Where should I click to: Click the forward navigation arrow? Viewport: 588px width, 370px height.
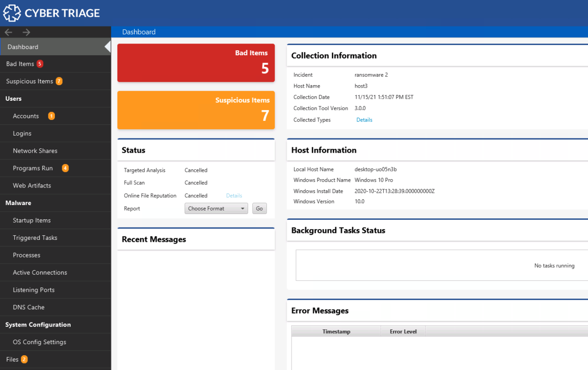26,32
